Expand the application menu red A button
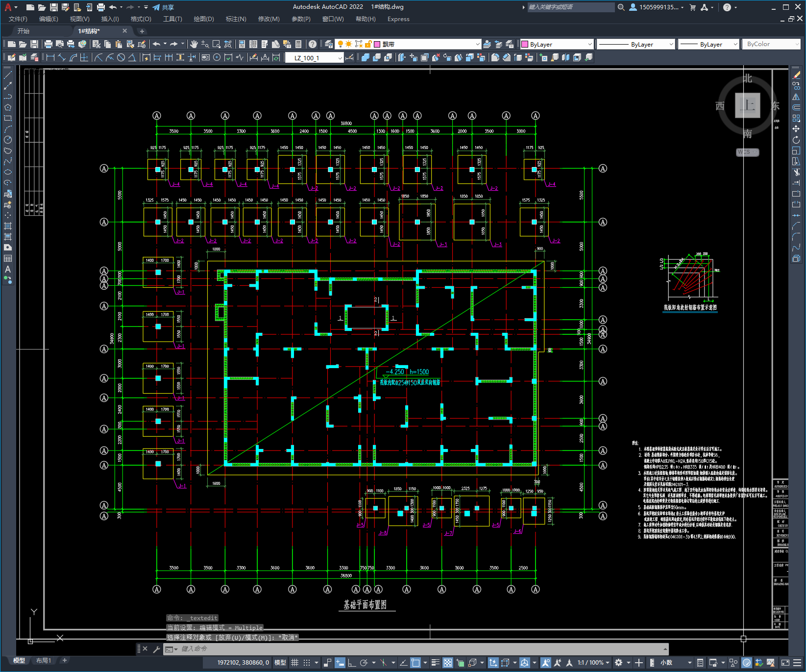 10,7
